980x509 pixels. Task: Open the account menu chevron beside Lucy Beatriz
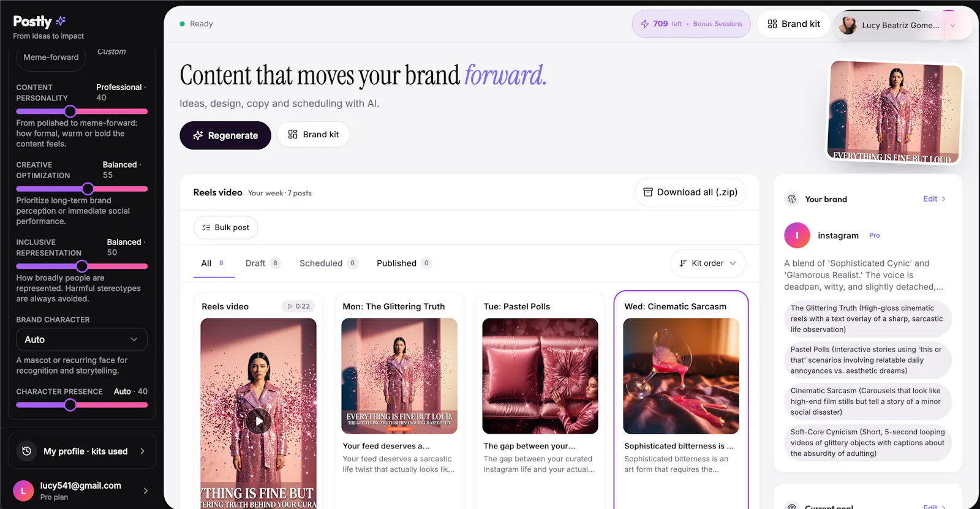tap(952, 25)
